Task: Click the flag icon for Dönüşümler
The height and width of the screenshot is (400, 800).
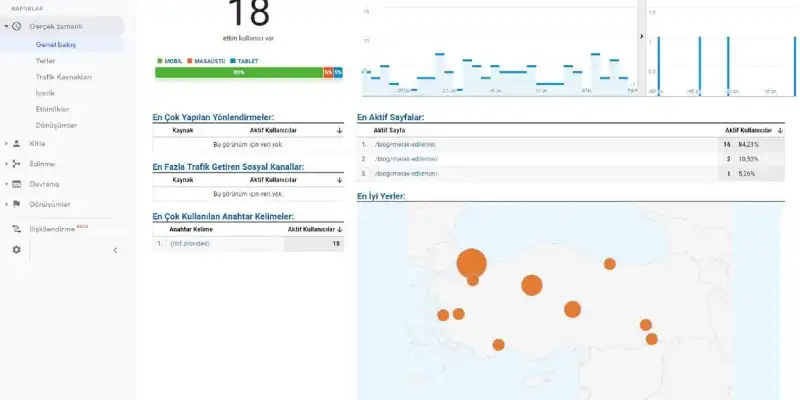Action: click(x=17, y=204)
